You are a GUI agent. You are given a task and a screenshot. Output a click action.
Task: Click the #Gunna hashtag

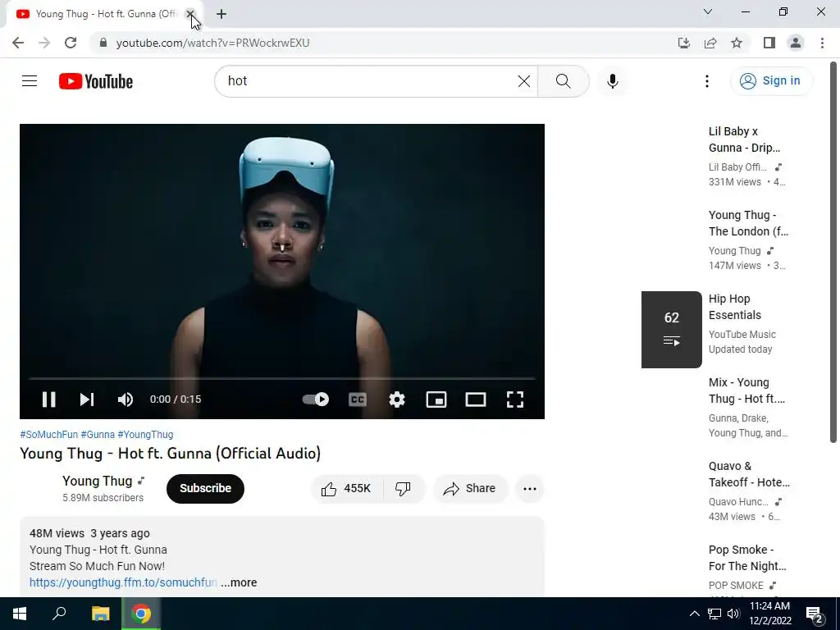pyautogui.click(x=98, y=435)
